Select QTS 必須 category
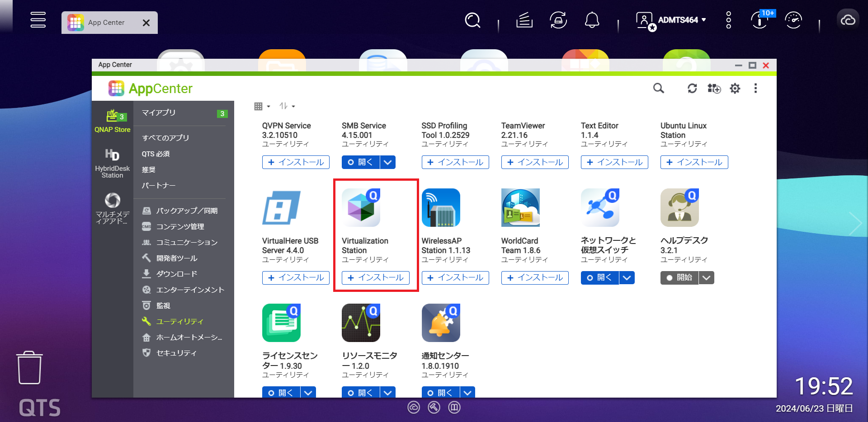Screen dimensions: 868x422 [x=156, y=154]
